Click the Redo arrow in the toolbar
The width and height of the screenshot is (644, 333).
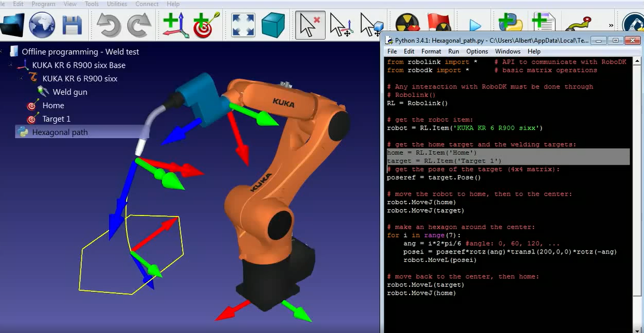coord(139,25)
